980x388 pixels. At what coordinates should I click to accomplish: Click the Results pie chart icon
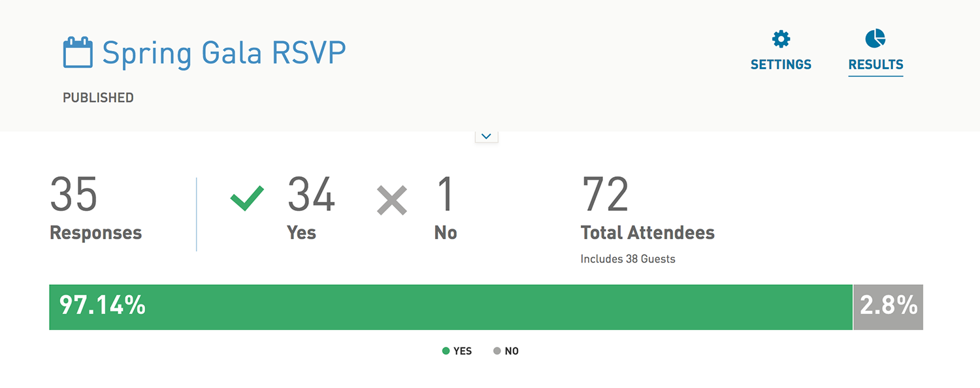[875, 39]
